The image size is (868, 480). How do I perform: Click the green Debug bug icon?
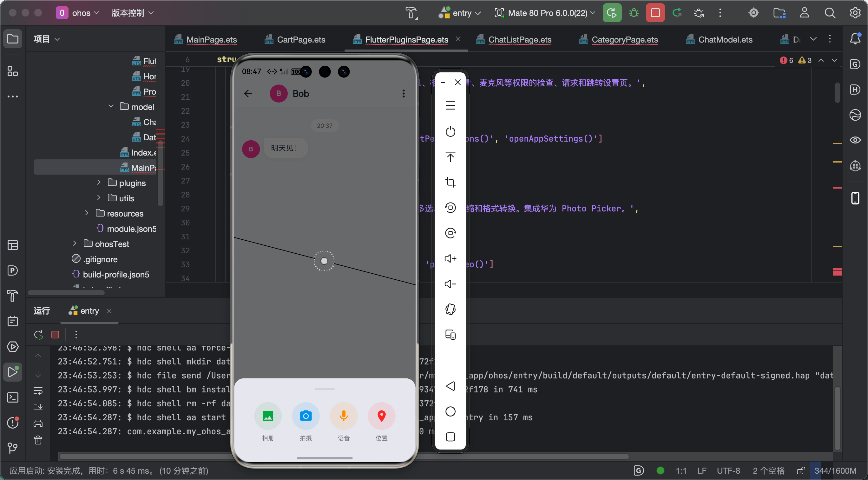(634, 13)
